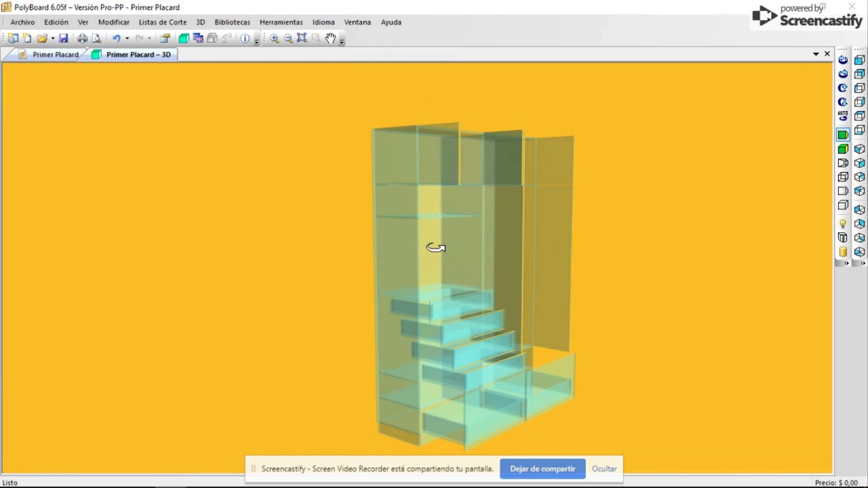This screenshot has height=488, width=868.
Task: Fit view to window zoom icon
Action: tap(302, 39)
